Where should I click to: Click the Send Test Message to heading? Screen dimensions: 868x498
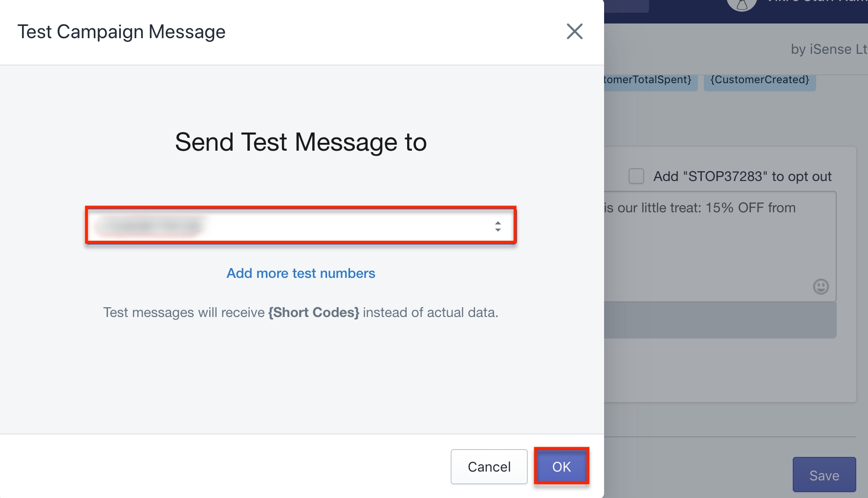click(x=301, y=142)
